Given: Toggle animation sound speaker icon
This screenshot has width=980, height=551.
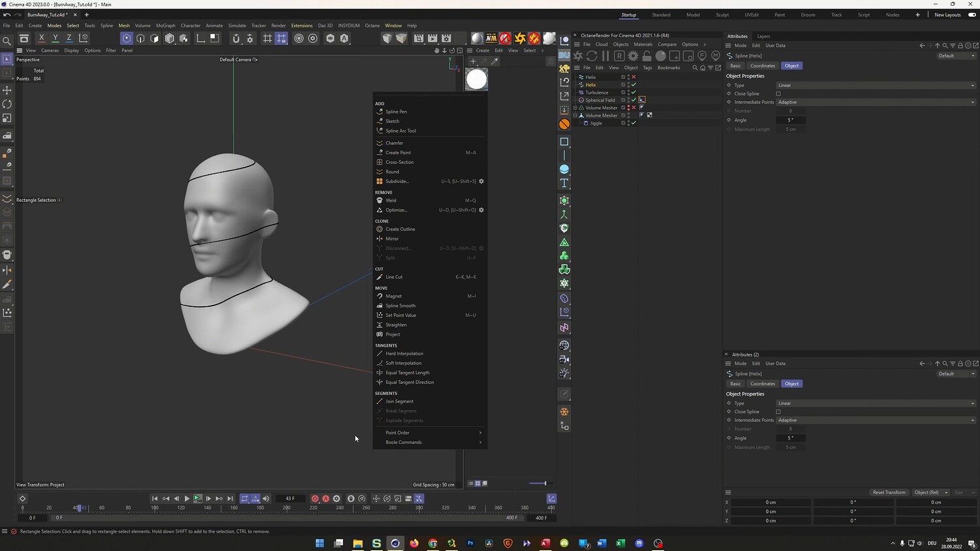Looking at the screenshot, I should click(266, 499).
